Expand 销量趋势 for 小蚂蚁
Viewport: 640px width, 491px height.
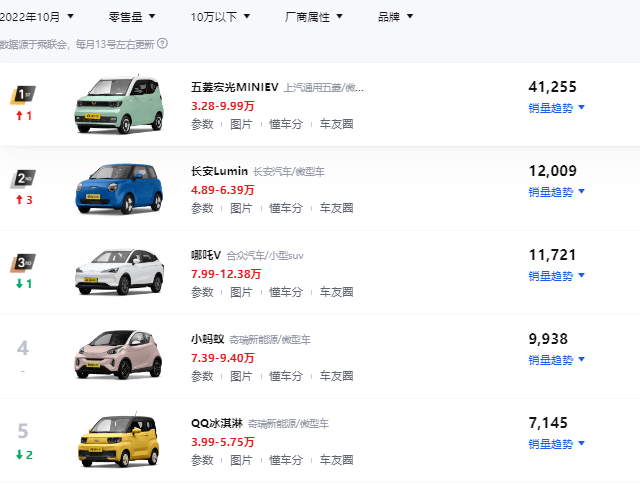click(x=556, y=360)
